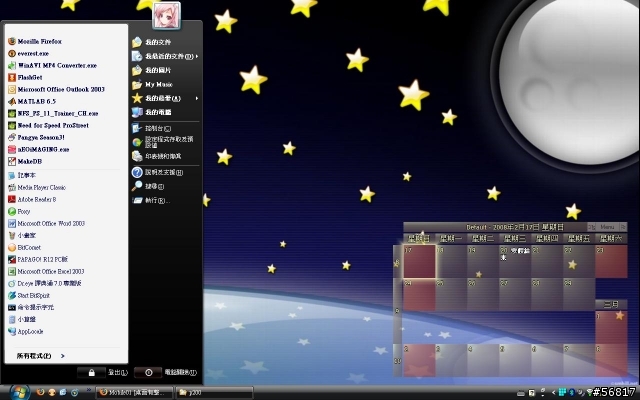The width and height of the screenshot is (640, 400).
Task: Click the Start orb button
Action: pos(18,392)
